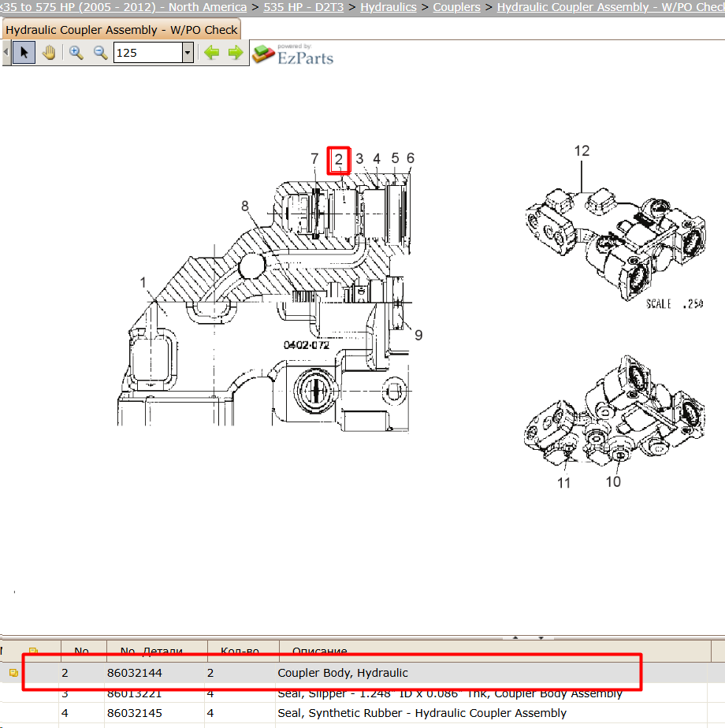Click callout number 3 in the diagram

359,159
